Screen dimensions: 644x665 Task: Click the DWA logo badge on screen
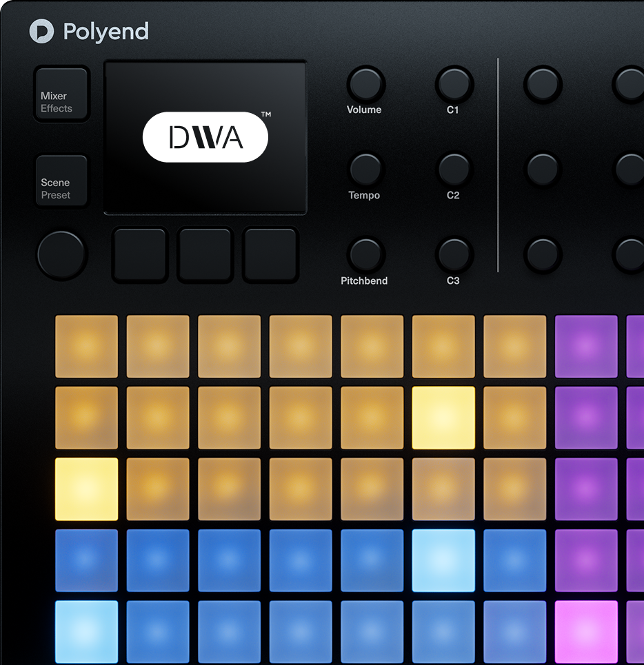(x=205, y=137)
